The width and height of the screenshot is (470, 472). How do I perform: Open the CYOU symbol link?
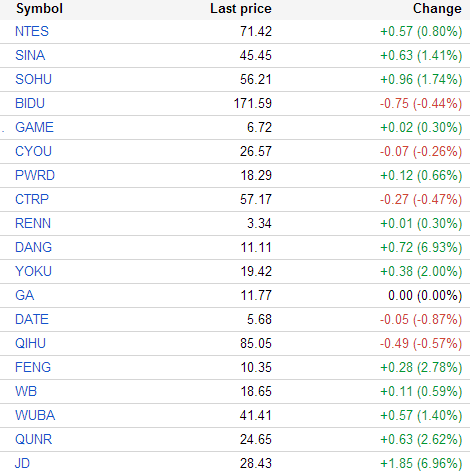pyautogui.click(x=33, y=151)
